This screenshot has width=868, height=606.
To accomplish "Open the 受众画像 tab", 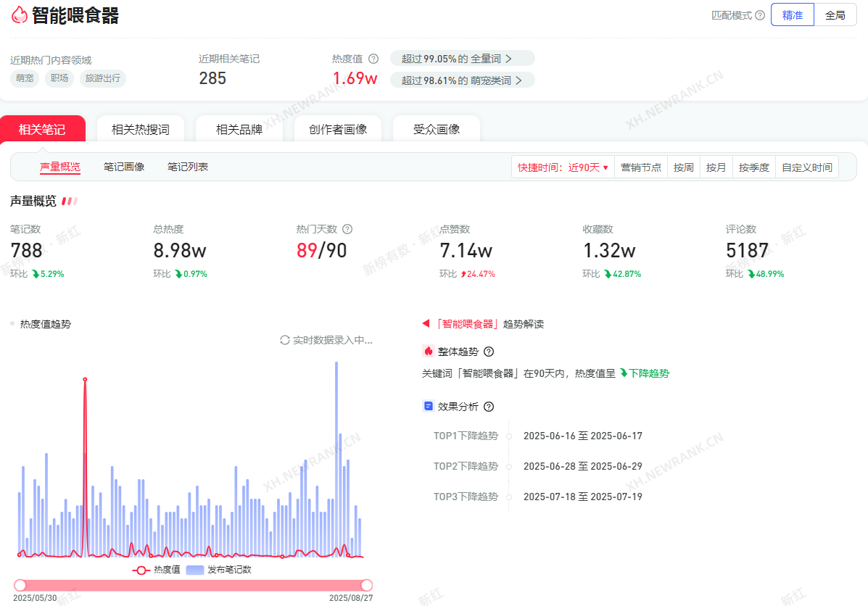I will pos(437,130).
